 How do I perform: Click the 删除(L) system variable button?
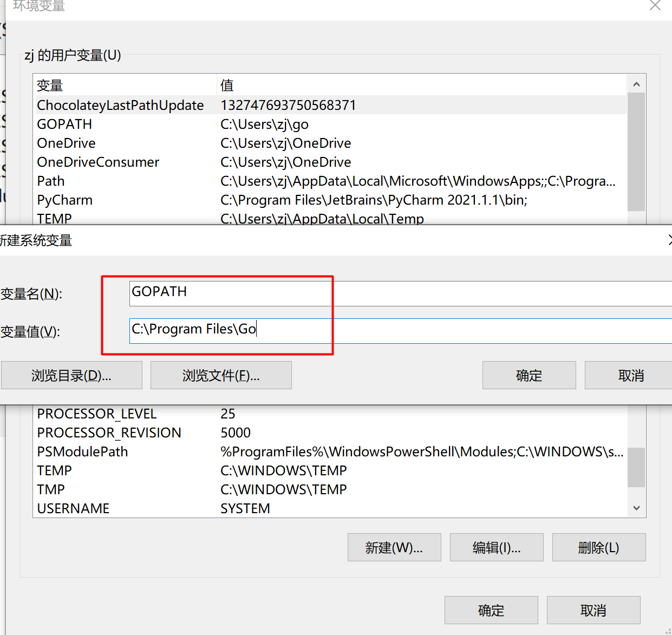click(x=598, y=547)
